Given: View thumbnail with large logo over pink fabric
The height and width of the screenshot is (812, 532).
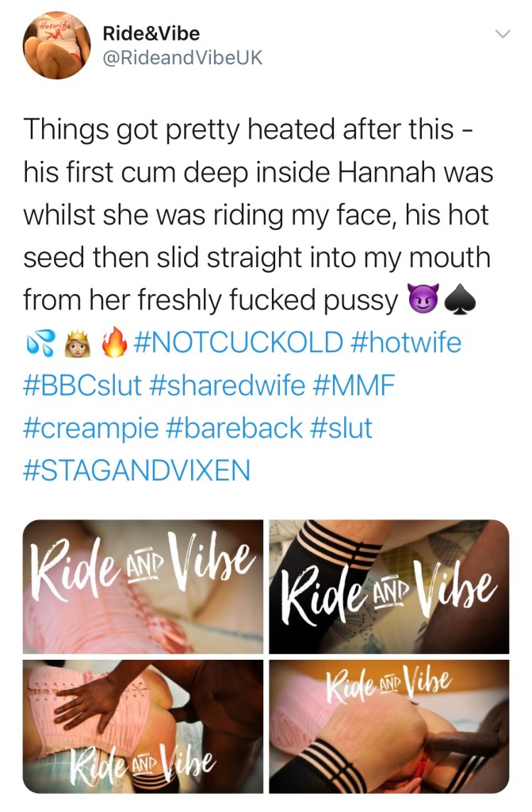Looking at the screenshot, I should (x=143, y=586).
